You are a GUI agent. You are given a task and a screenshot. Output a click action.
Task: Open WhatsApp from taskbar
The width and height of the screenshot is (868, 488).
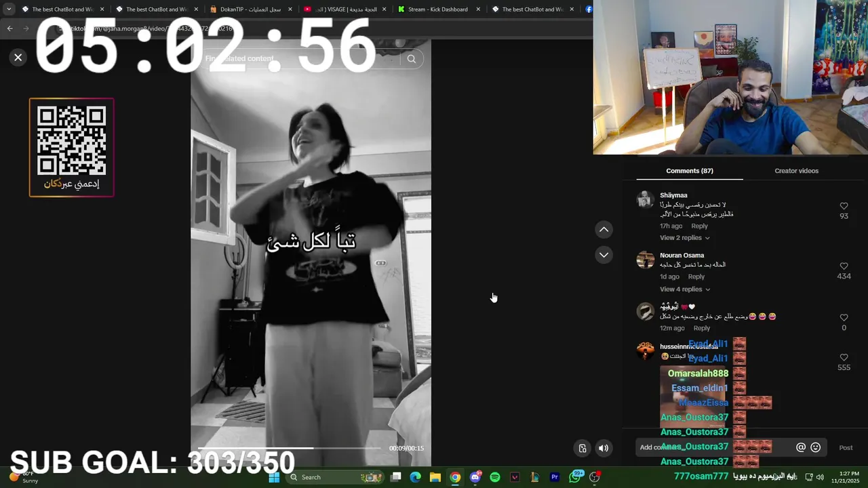pyautogui.click(x=575, y=477)
